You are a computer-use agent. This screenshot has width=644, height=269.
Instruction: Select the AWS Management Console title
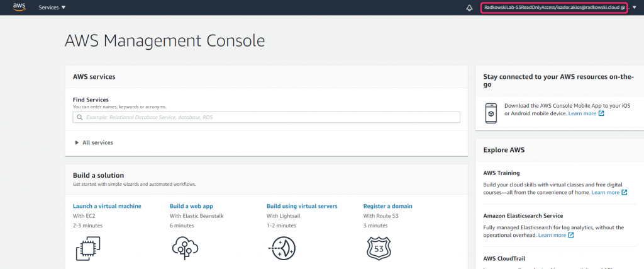(165, 41)
